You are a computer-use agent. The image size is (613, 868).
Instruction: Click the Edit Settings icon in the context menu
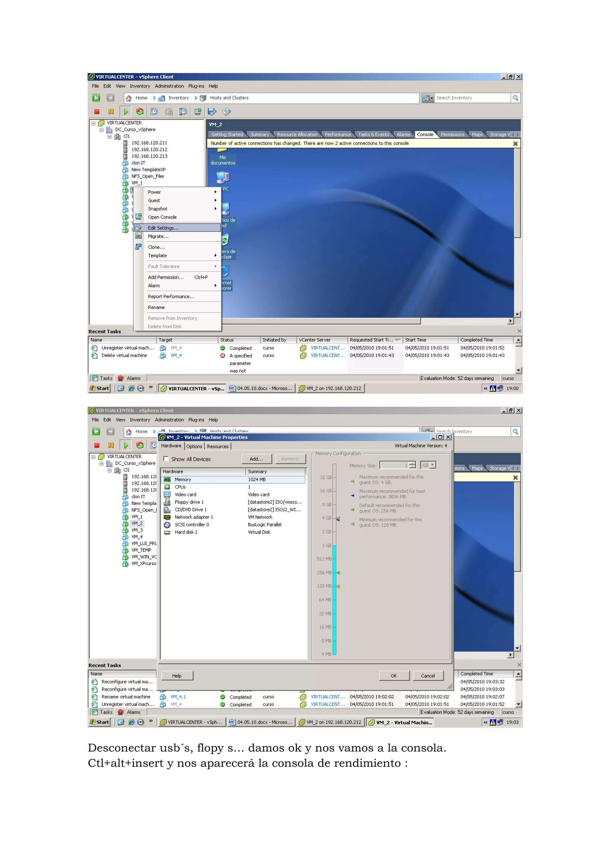[139, 228]
